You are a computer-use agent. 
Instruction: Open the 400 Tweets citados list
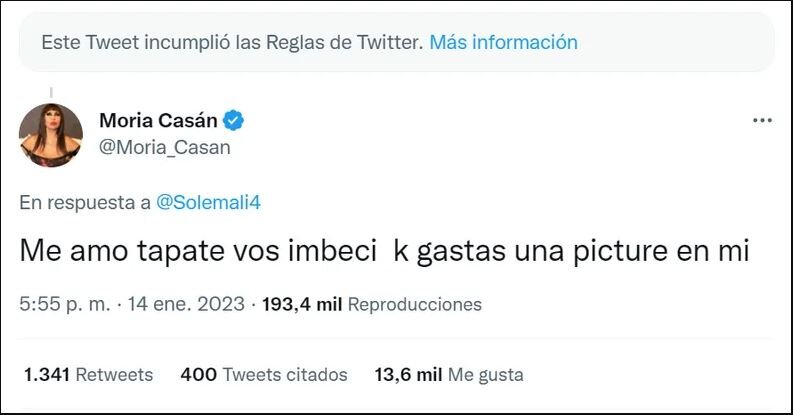(x=264, y=375)
